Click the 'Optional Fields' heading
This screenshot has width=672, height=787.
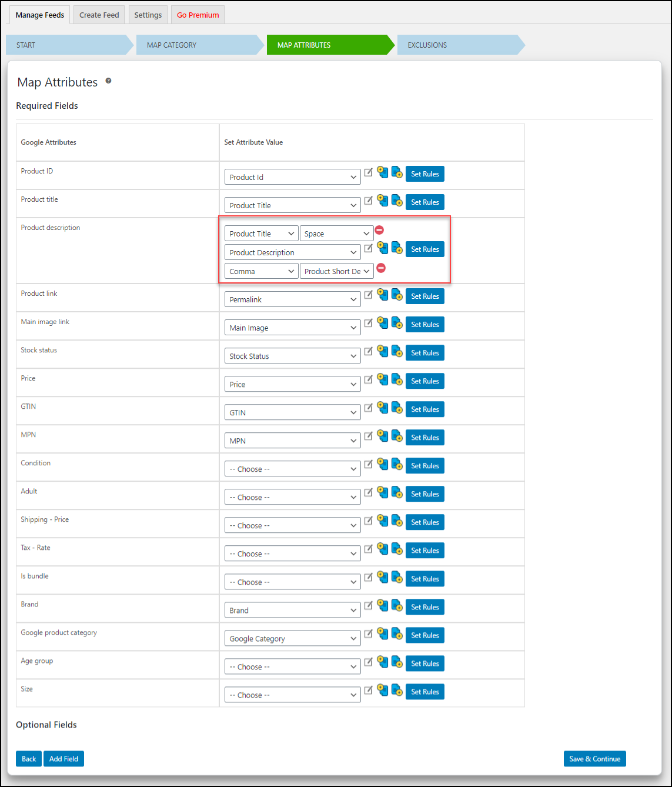46,725
